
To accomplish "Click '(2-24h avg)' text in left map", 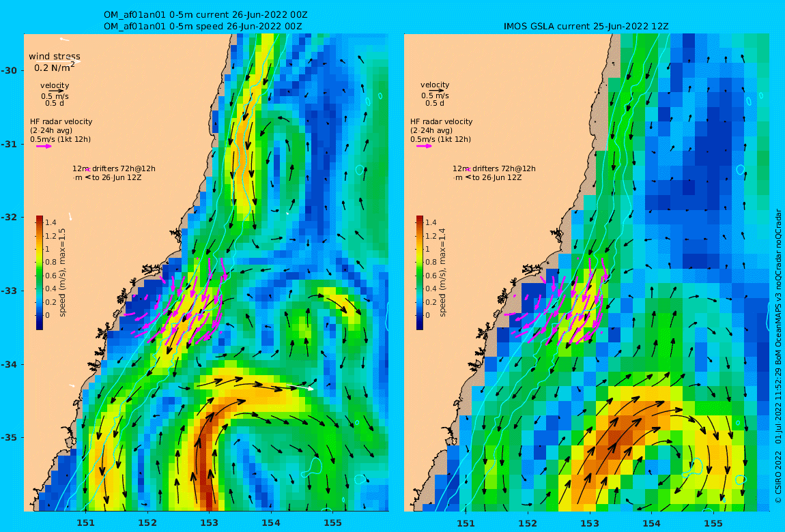I will (x=51, y=130).
